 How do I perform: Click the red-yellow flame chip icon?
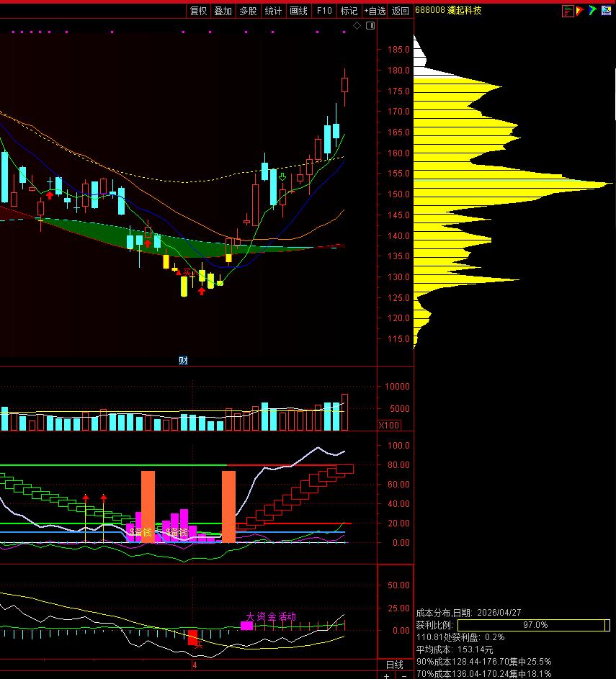pos(580,10)
